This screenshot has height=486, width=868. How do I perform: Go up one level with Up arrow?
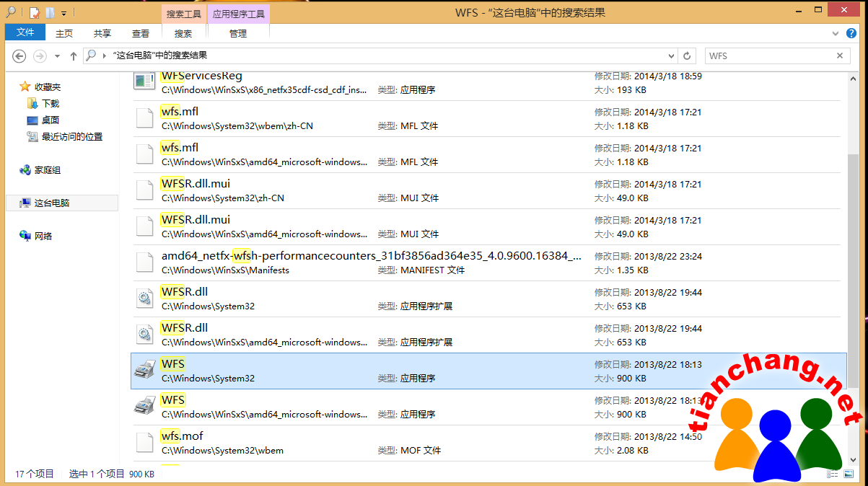click(73, 56)
